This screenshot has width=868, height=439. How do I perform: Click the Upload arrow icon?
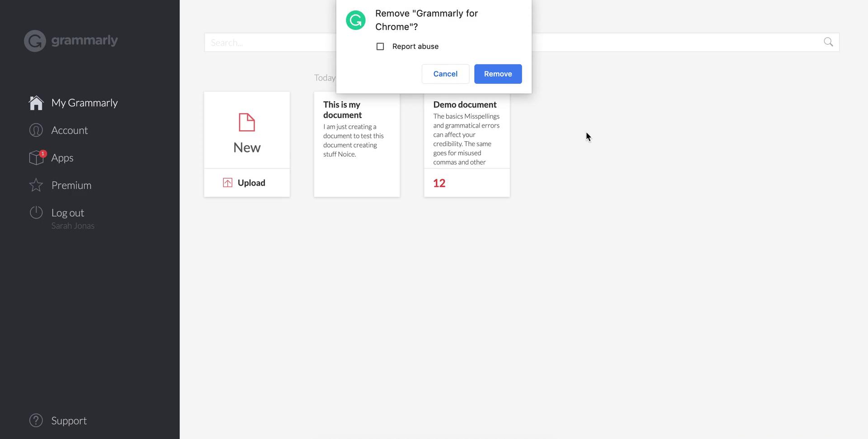(x=227, y=183)
